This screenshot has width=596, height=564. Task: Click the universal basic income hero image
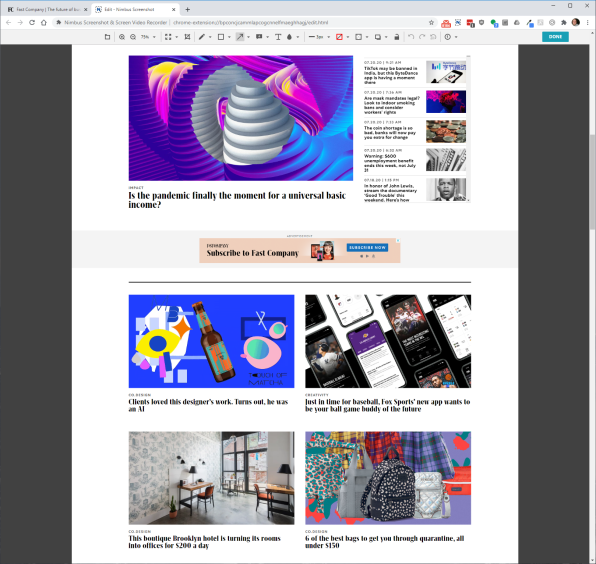pos(241,118)
